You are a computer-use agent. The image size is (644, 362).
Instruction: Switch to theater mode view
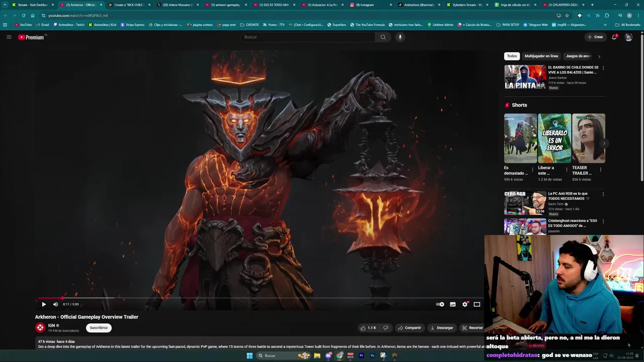click(x=477, y=304)
